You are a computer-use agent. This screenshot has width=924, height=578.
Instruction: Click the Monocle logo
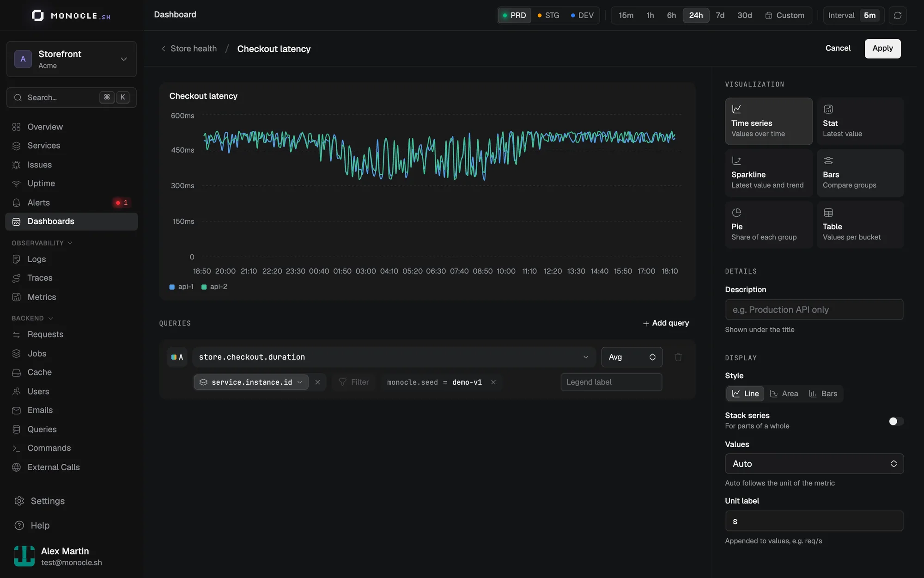click(71, 16)
